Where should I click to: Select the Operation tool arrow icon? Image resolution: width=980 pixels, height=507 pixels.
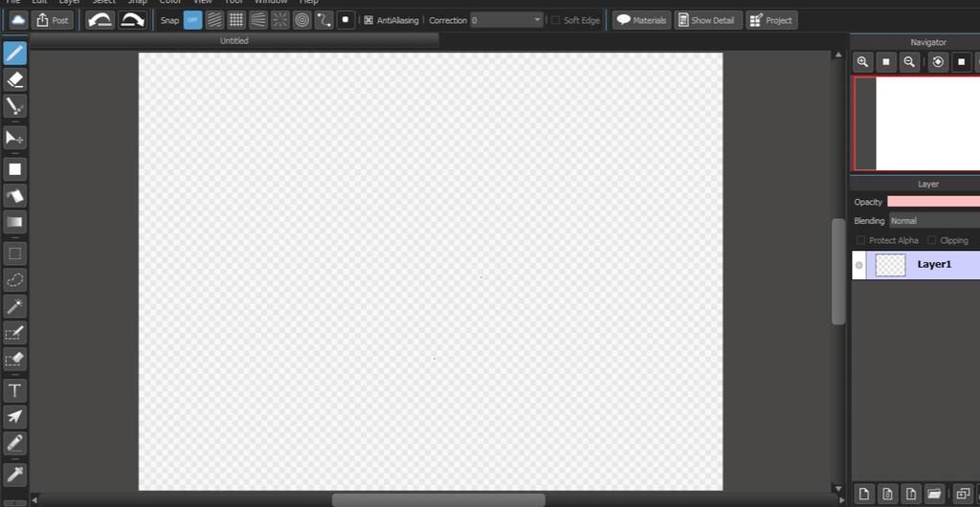15,417
